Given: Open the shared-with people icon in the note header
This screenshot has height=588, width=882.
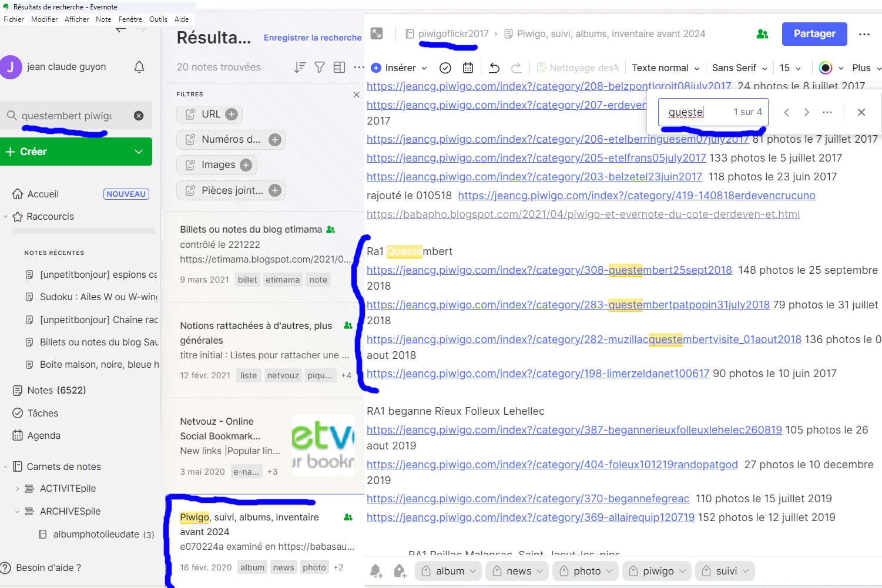Looking at the screenshot, I should tap(762, 34).
